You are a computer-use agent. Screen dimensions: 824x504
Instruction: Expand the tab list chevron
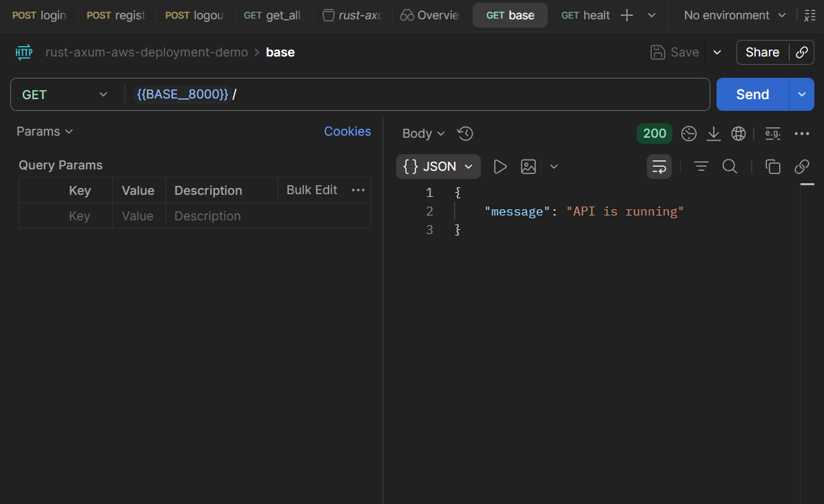(x=652, y=15)
